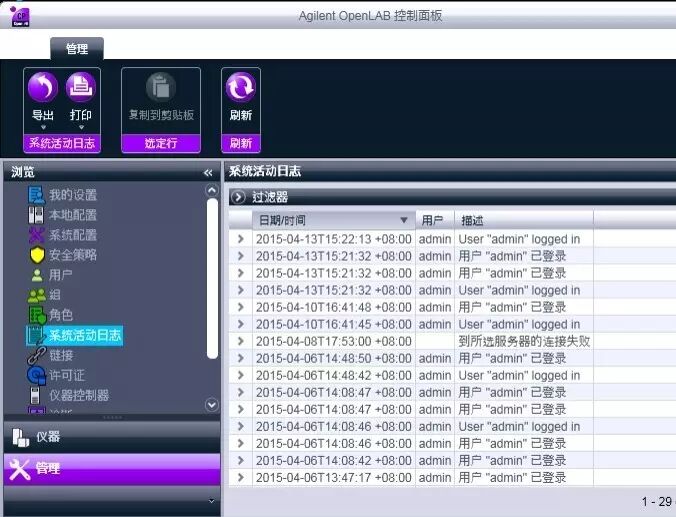
Task: Click the browse tree vertical scrollbar thumb
Action: click(x=212, y=278)
